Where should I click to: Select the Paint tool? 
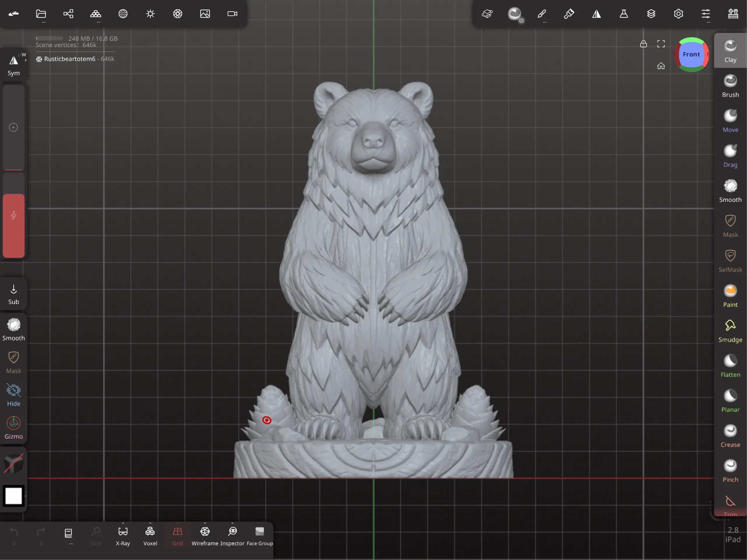pyautogui.click(x=730, y=296)
